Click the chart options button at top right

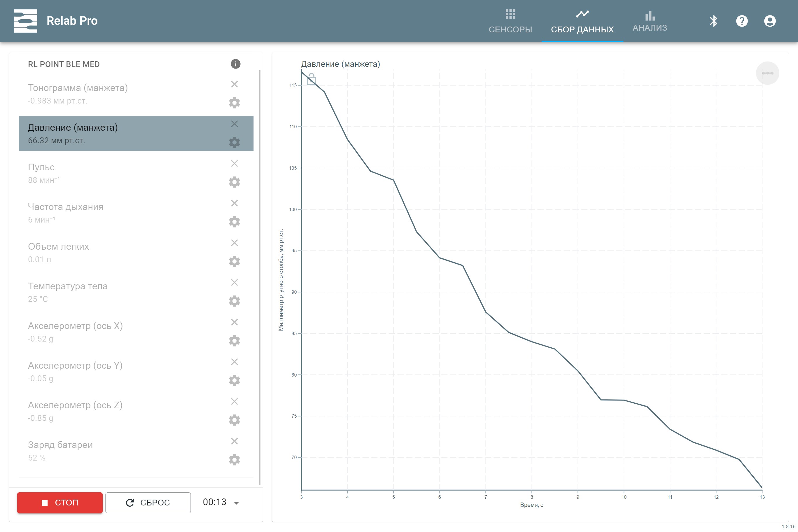[x=767, y=73]
